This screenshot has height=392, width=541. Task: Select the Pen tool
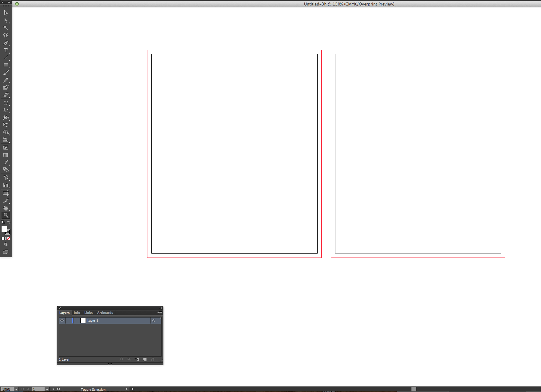[x=6, y=43]
